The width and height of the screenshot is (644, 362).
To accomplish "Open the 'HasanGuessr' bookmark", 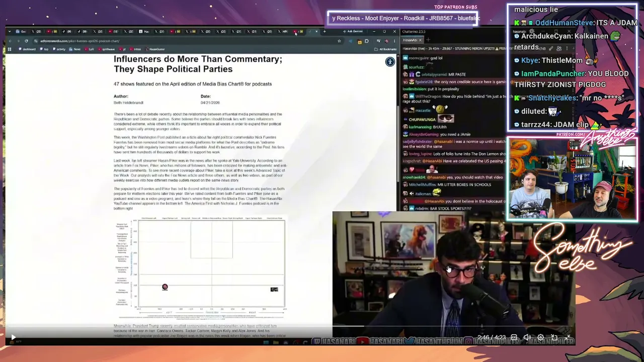I will (x=155, y=49).
